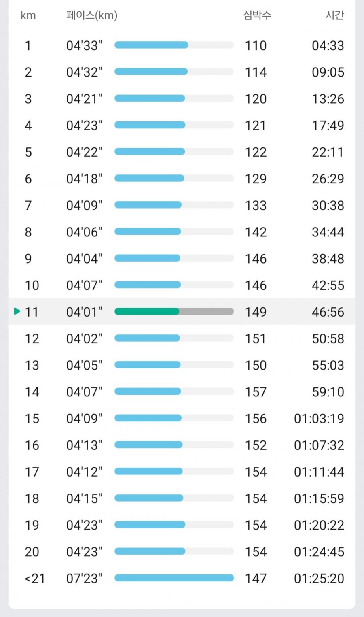Image resolution: width=364 pixels, height=617 pixels.
Task: Select heart rate 110 in km 1
Action: pos(256,45)
